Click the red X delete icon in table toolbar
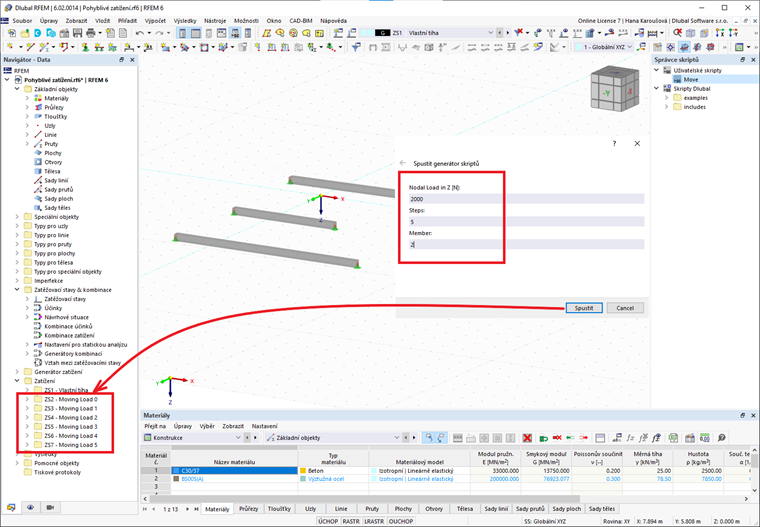 point(527,438)
